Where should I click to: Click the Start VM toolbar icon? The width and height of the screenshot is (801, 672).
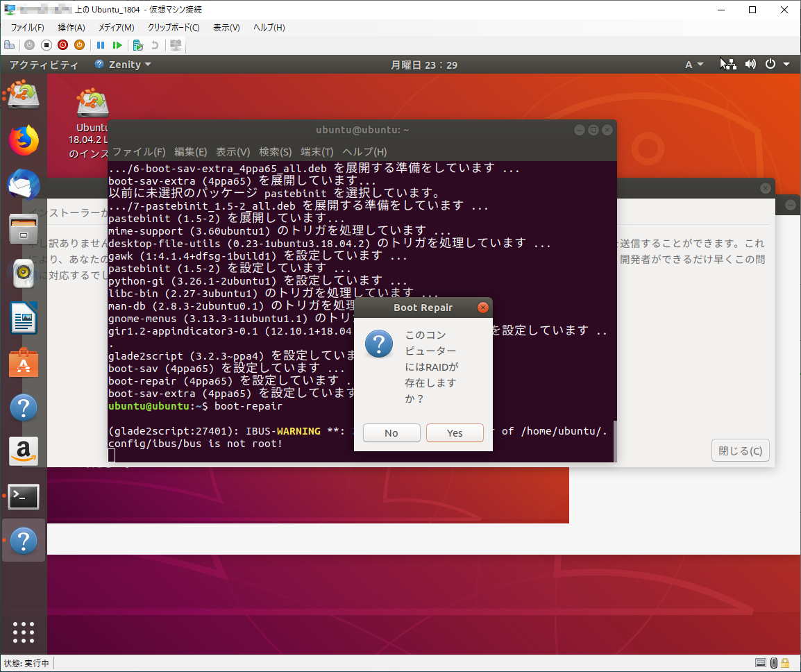(30, 45)
